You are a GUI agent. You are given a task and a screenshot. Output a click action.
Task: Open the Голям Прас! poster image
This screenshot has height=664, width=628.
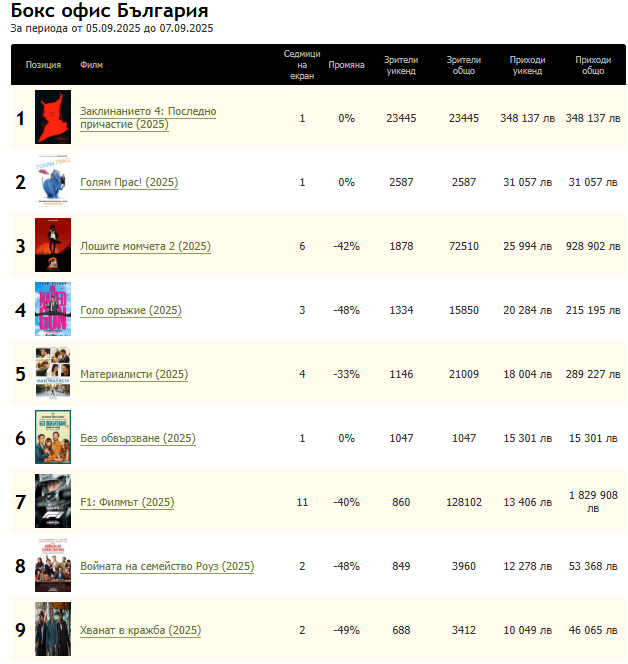(x=53, y=182)
